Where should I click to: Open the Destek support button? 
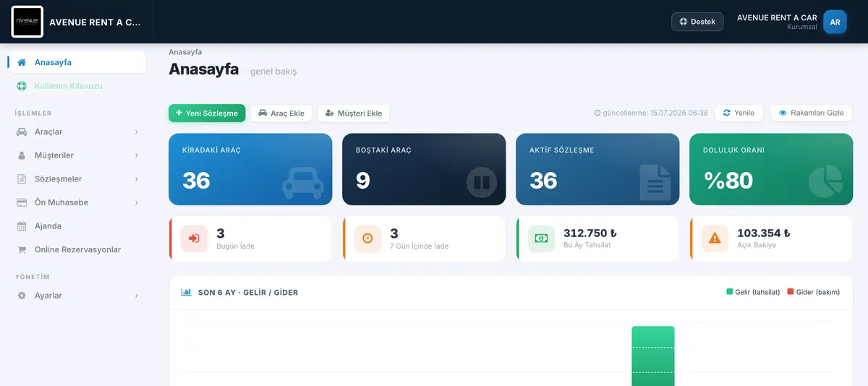point(697,22)
